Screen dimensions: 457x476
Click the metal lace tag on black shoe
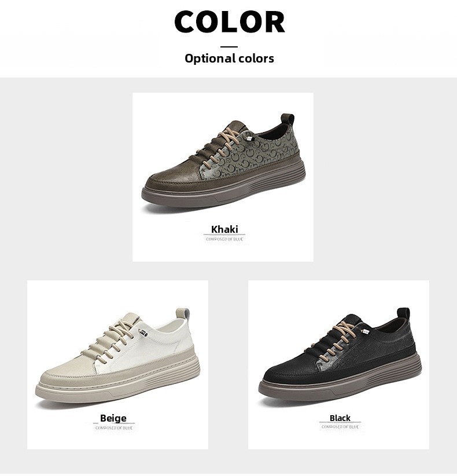click(x=366, y=332)
